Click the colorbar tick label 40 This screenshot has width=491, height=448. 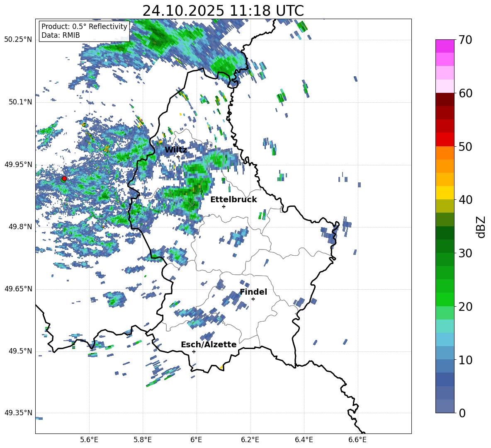pyautogui.click(x=465, y=200)
